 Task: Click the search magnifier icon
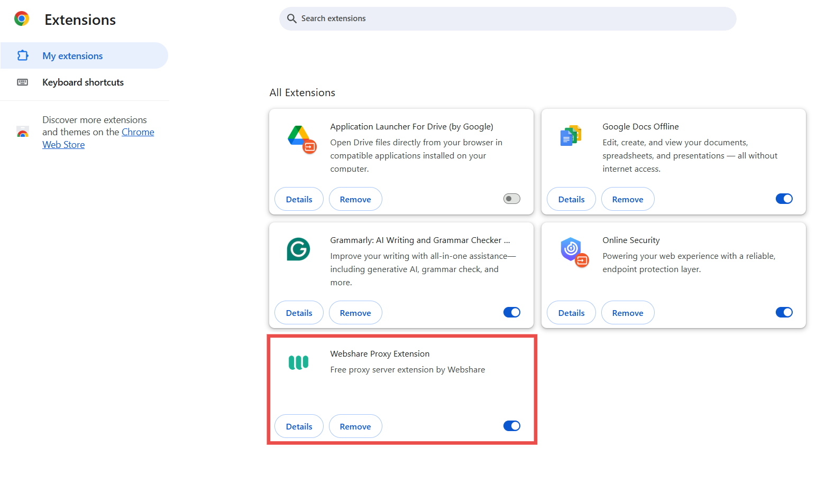coord(292,18)
